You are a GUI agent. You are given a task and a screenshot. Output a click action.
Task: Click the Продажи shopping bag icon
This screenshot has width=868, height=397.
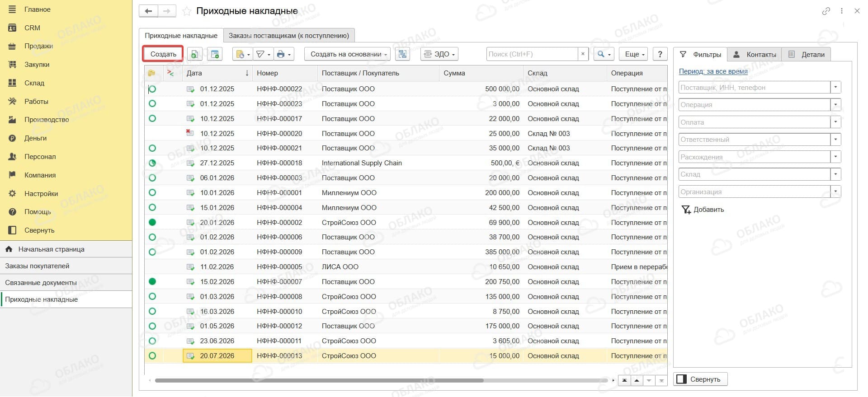click(12, 46)
